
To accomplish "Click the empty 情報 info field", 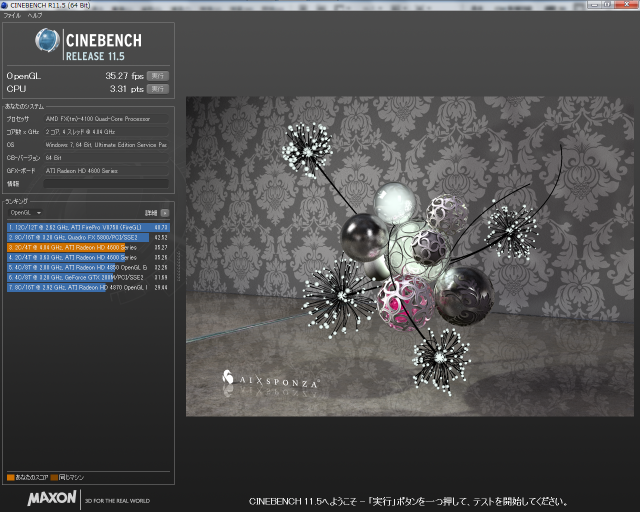I will pos(106,184).
